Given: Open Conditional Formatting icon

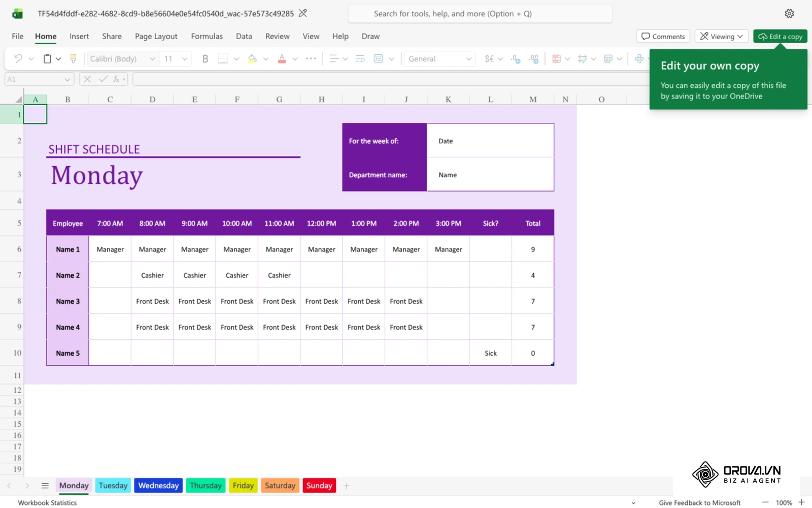Looking at the screenshot, I should 556,59.
